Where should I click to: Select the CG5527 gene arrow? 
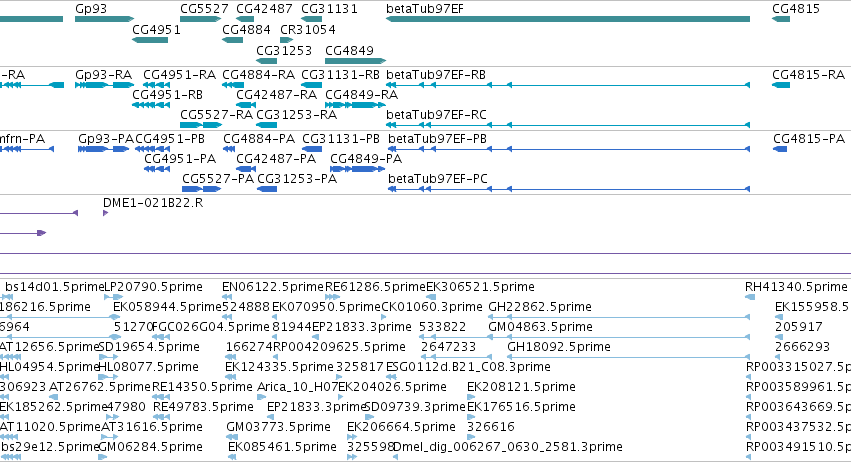(201, 19)
